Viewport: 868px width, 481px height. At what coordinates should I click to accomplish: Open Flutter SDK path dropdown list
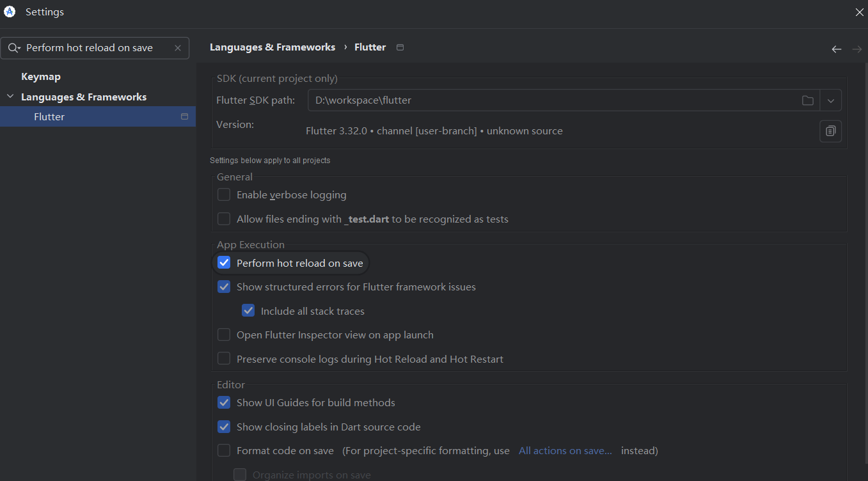point(831,100)
